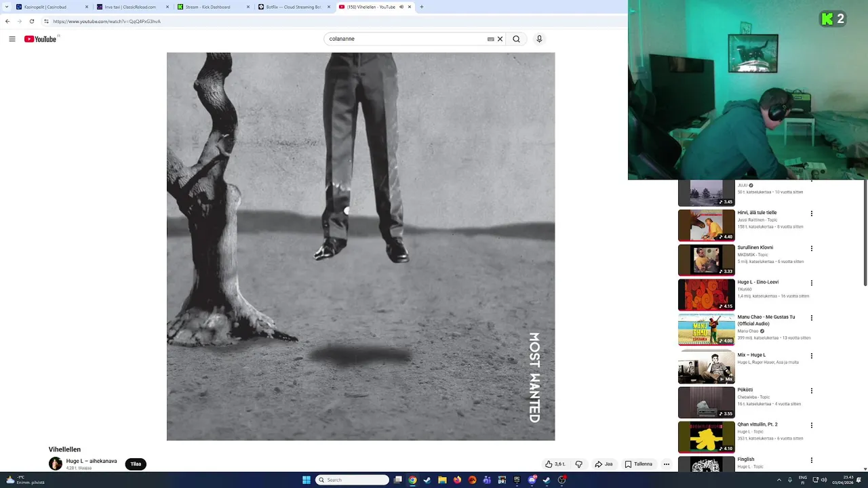View site information icon in address bar
This screenshot has height=488, width=868.
(x=46, y=21)
